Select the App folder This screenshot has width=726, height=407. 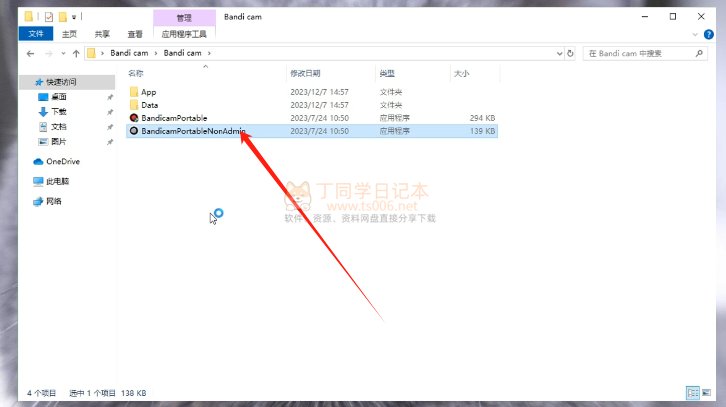tap(148, 92)
